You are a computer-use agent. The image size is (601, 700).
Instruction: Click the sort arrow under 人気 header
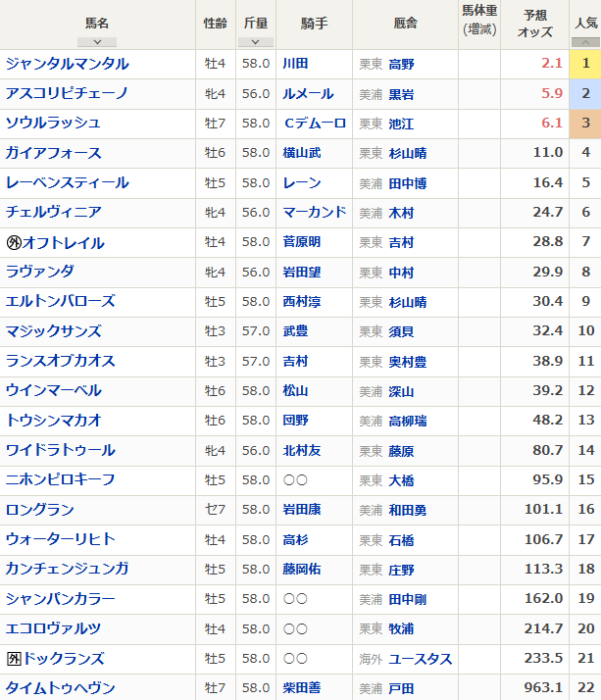585,42
